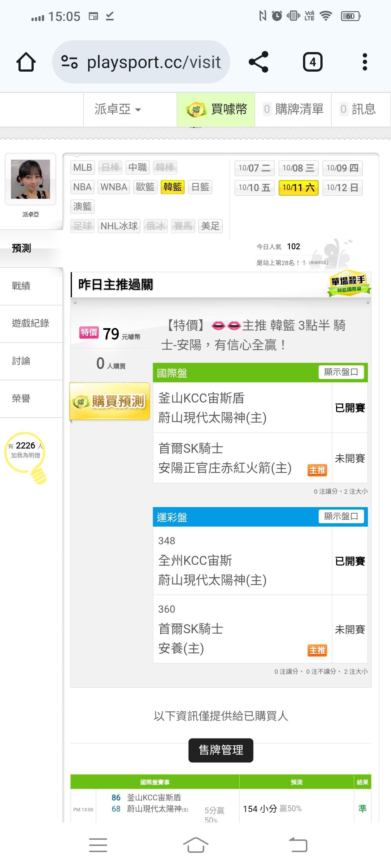The width and height of the screenshot is (391, 868).
Task: Open the browser tab switcher showing 4
Action: tap(312, 62)
